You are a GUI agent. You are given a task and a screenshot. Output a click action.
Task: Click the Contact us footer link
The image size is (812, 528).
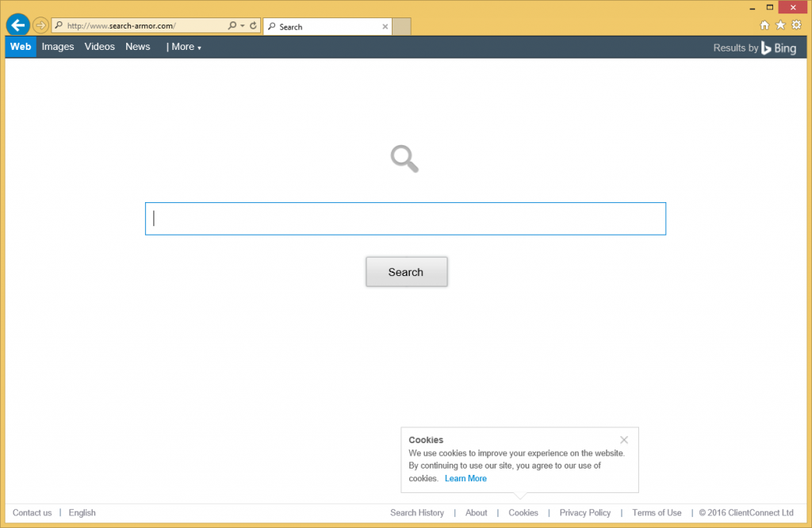point(33,513)
